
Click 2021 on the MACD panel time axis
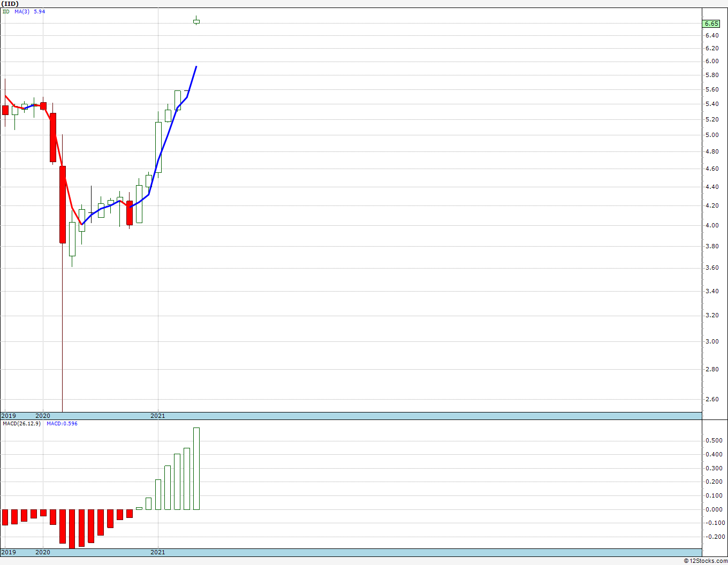[x=158, y=552]
